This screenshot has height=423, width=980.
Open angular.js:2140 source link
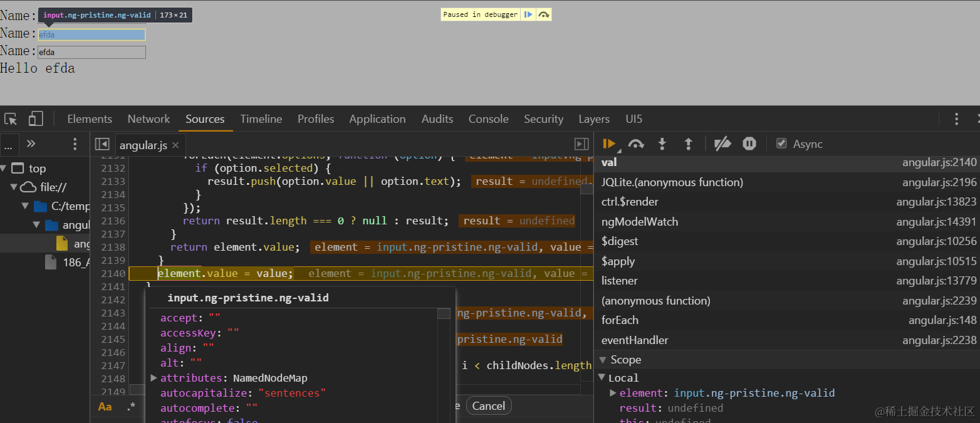[939, 163]
